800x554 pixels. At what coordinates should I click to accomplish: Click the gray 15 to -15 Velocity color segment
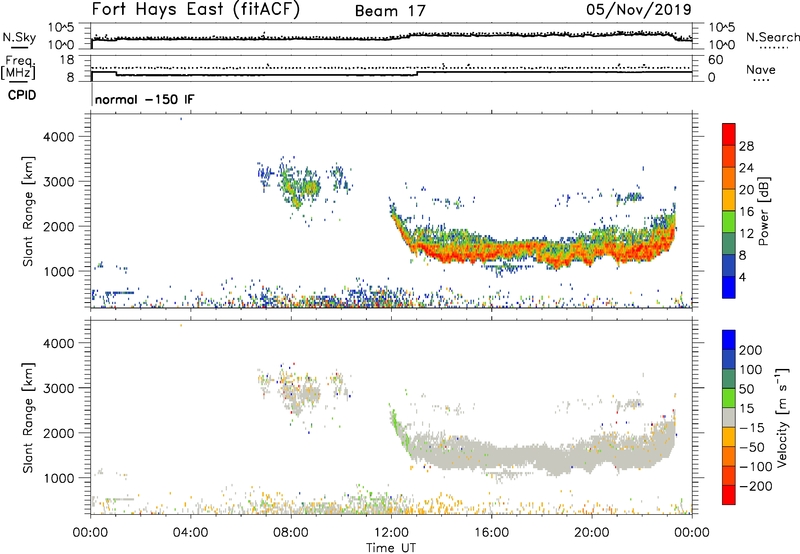coord(729,417)
